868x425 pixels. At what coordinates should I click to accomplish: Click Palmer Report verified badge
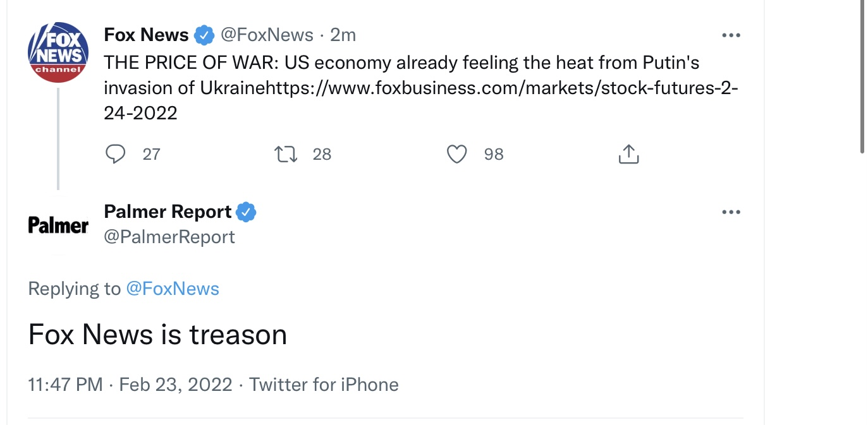pyautogui.click(x=246, y=212)
